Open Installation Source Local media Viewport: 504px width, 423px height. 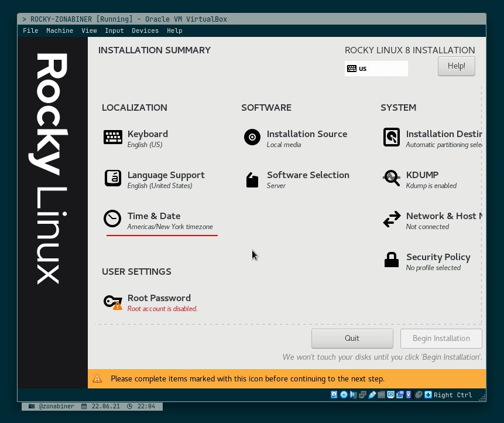coord(296,138)
